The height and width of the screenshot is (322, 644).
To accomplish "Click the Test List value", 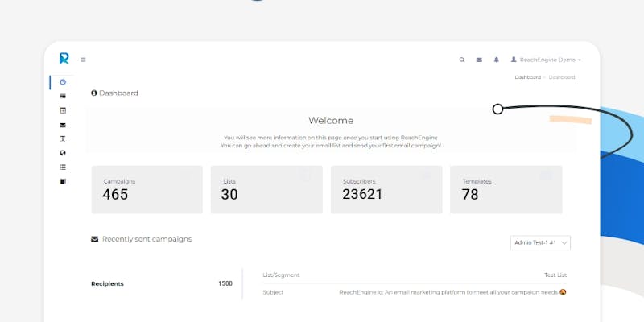I will coord(555,275).
